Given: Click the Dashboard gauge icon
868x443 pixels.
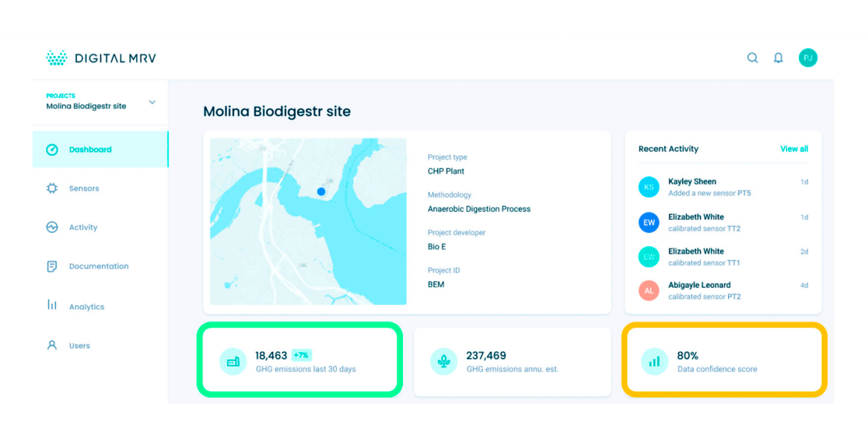Looking at the screenshot, I should tap(52, 149).
